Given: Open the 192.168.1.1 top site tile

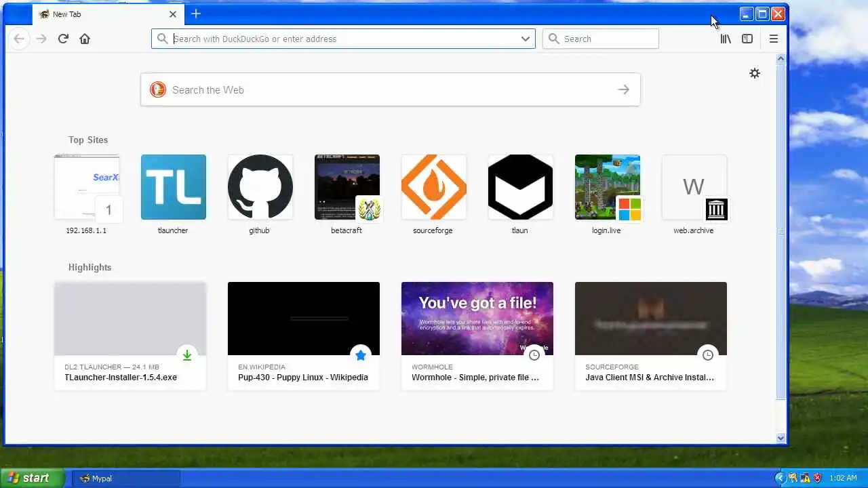Looking at the screenshot, I should [87, 195].
